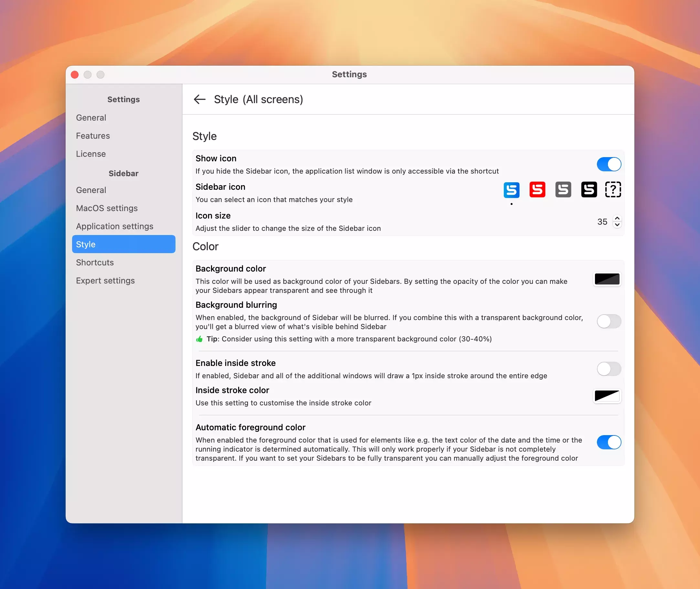Go to Expert settings
The image size is (700, 589).
105,281
